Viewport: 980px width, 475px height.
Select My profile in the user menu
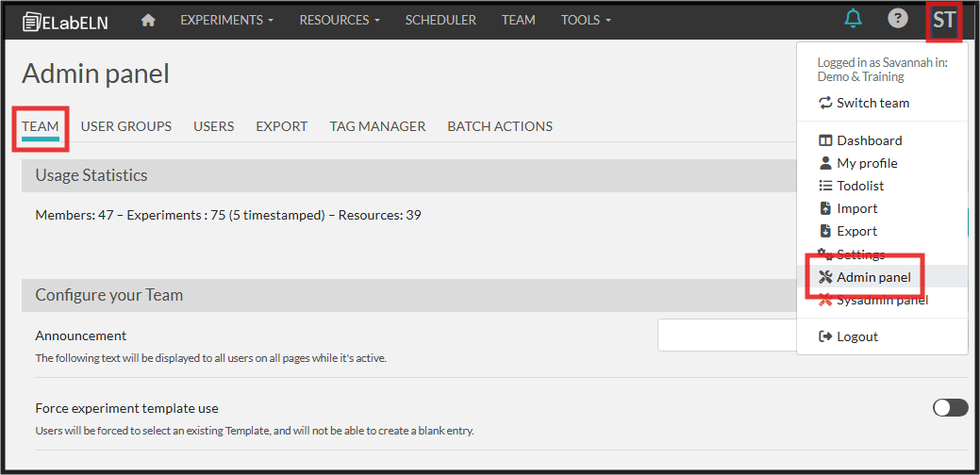tap(866, 163)
